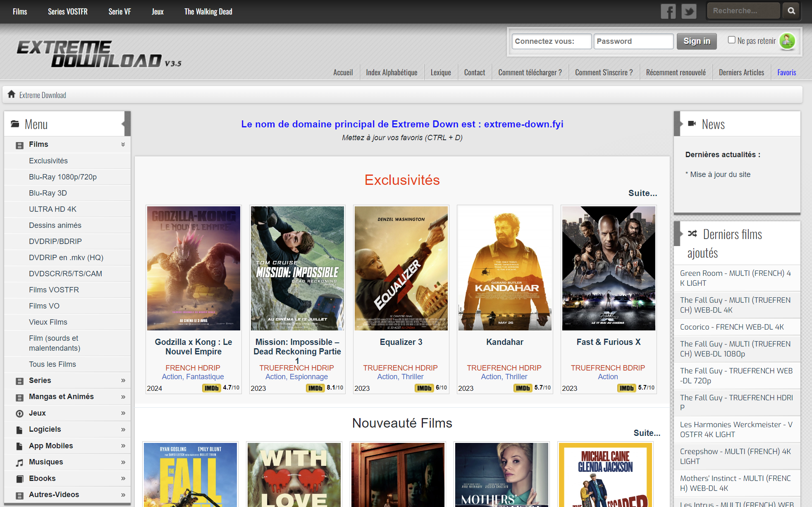Expand Mangas et Animés section arrow
812x507 pixels.
(x=123, y=397)
